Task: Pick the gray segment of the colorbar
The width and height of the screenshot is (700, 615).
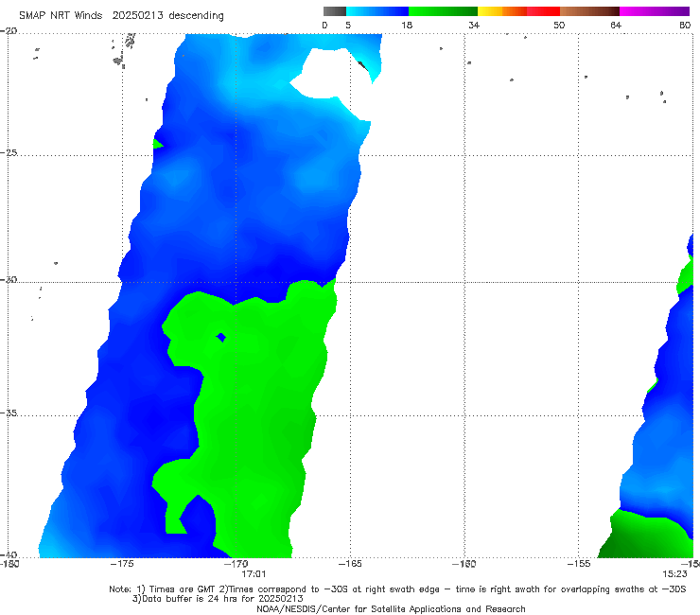Action: 334,11
